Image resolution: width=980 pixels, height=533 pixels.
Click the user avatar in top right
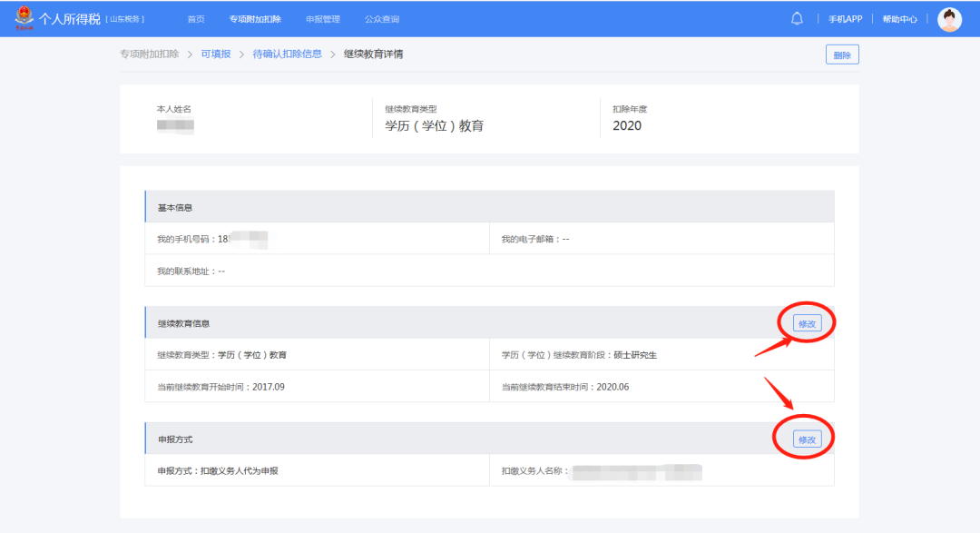tap(950, 18)
